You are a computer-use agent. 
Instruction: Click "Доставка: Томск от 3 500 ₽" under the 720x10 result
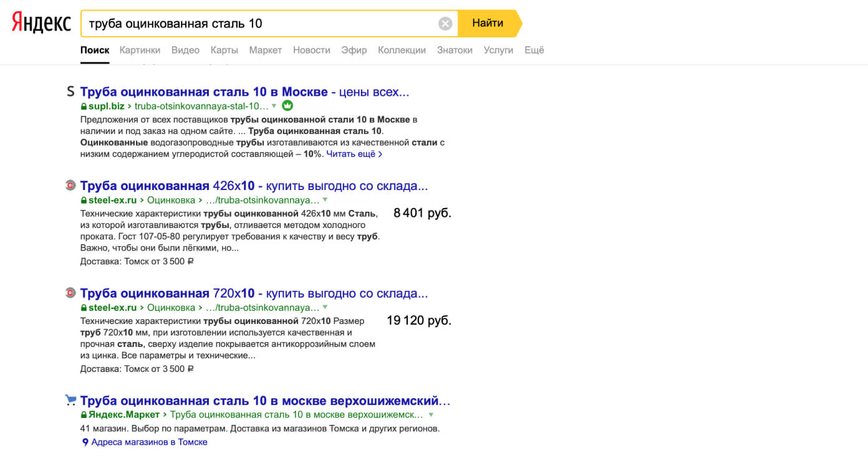click(x=137, y=368)
